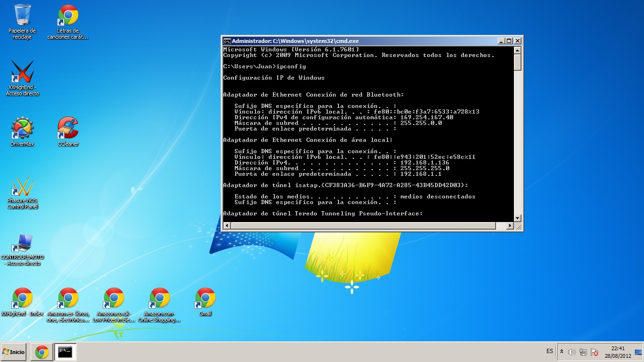Click the gateway address 192.168.1.1
Image resolution: width=644 pixels, height=362 pixels.
click(x=421, y=174)
